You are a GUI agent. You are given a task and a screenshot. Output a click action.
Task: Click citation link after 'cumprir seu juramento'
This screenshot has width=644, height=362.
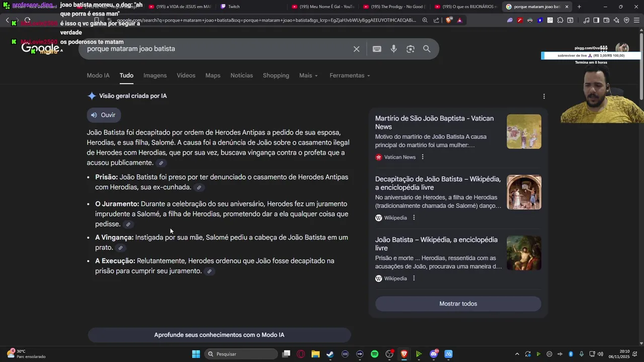point(209,271)
